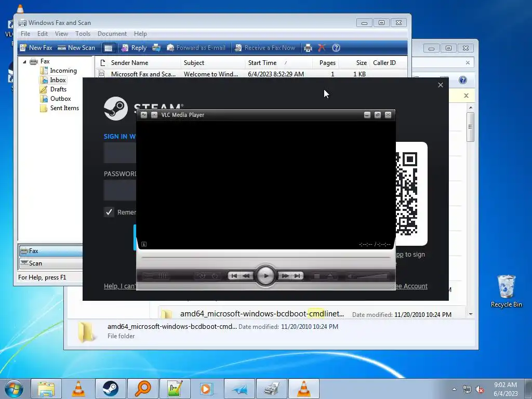
Task: Switch to the Fax view button
Action: click(x=50, y=251)
